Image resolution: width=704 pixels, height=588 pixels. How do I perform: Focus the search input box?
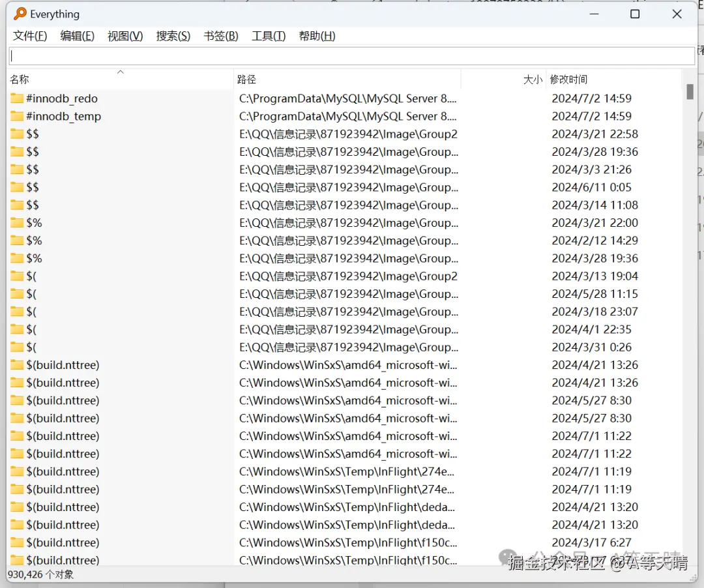pos(352,55)
